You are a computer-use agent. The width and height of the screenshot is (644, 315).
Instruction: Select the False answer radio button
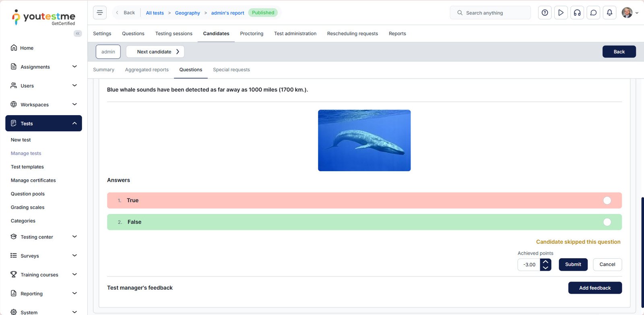[x=607, y=222]
